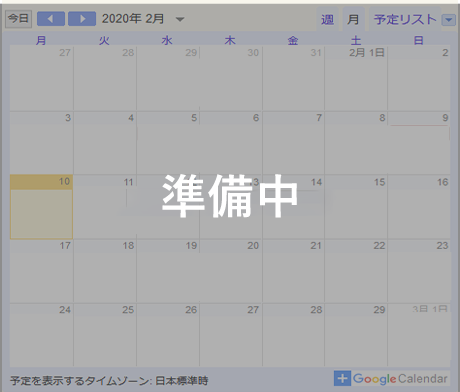Screen dimensions: 460x392
Task: Click the date 30 in first row
Action: coord(253,53)
